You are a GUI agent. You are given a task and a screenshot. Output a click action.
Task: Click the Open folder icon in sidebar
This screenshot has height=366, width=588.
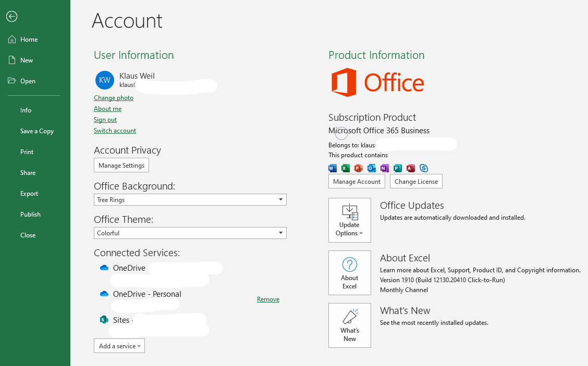point(12,81)
